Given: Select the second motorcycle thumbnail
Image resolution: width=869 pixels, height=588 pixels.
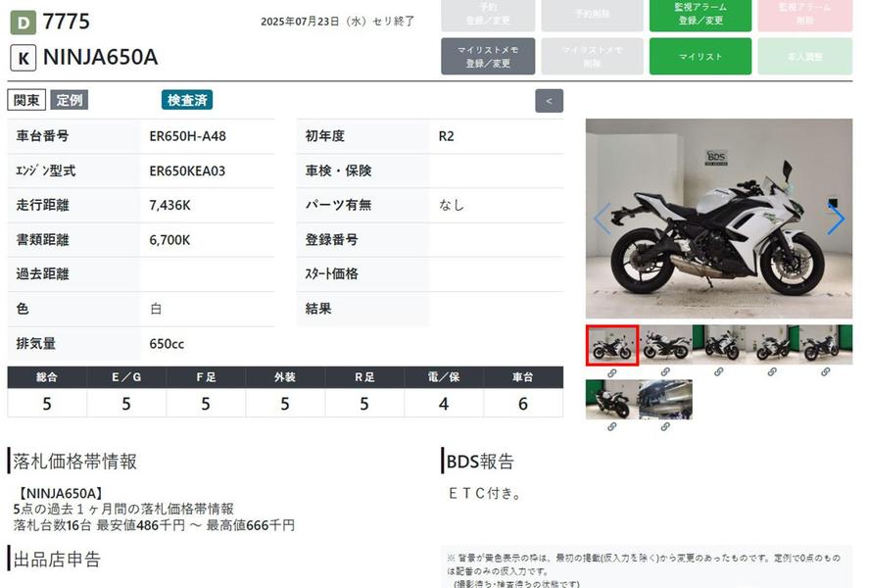Looking at the screenshot, I should [x=665, y=345].
